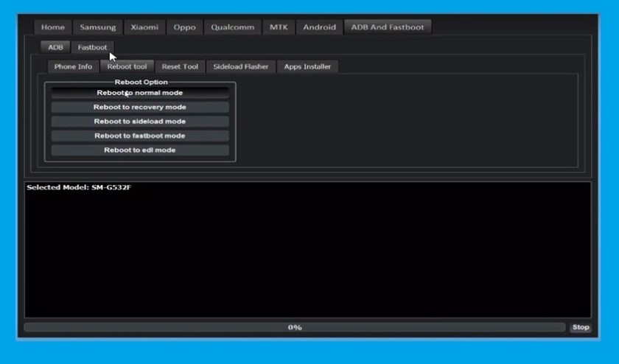Click Reboot to sideload mode
This screenshot has width=619, height=364.
click(140, 121)
